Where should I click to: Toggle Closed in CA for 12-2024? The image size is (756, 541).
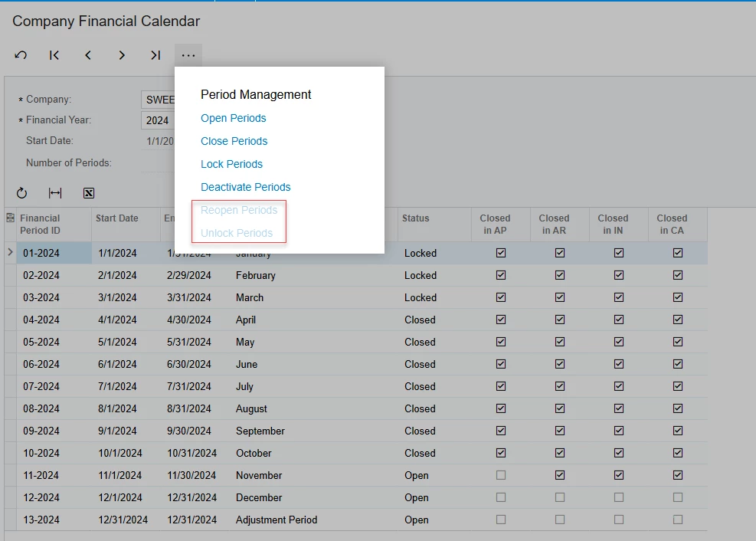[x=678, y=497]
